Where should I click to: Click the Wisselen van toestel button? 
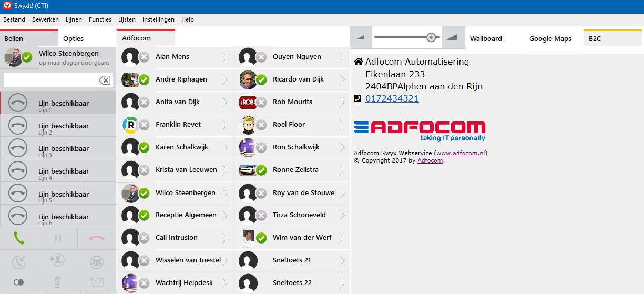tap(175, 260)
